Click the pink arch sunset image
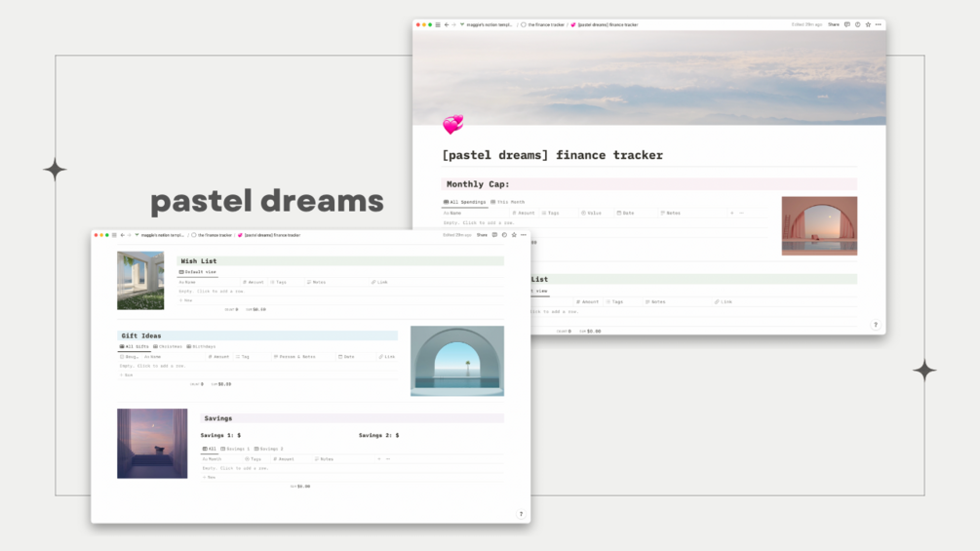This screenshot has width=980, height=551. coord(819,226)
